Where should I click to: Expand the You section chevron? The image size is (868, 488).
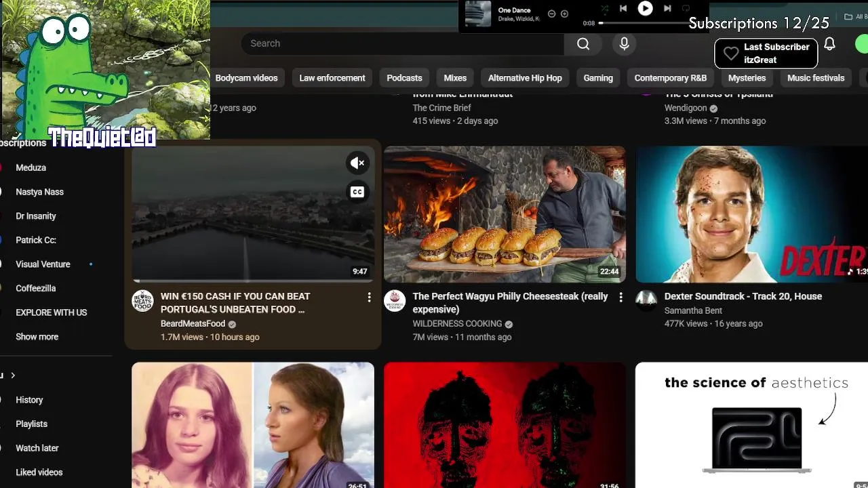click(12, 375)
